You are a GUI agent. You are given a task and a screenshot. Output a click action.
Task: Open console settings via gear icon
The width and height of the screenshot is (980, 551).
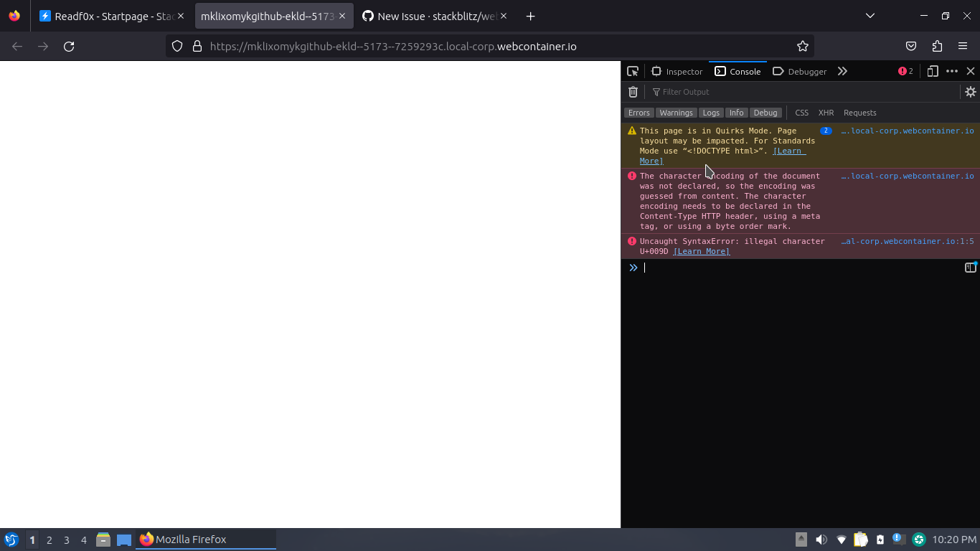(x=970, y=92)
